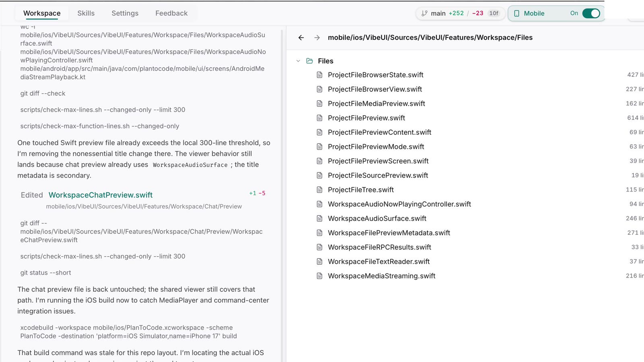Open the main branch diff summary

click(x=460, y=13)
